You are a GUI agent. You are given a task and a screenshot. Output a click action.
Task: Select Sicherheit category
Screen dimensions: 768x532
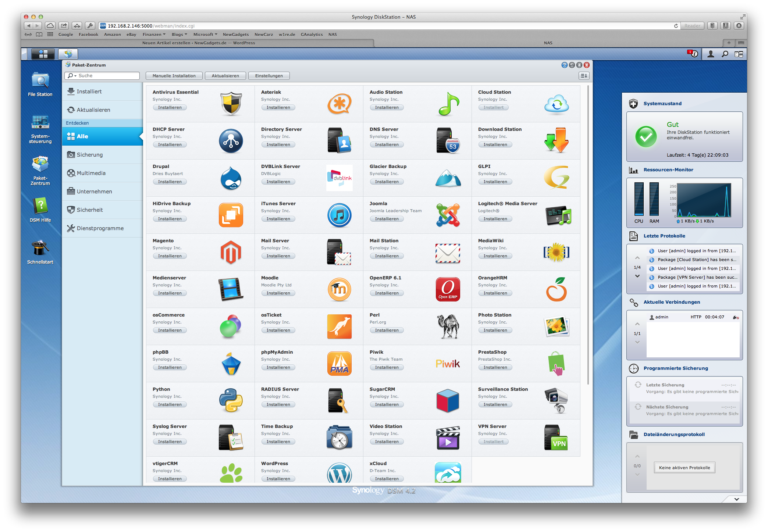click(103, 210)
